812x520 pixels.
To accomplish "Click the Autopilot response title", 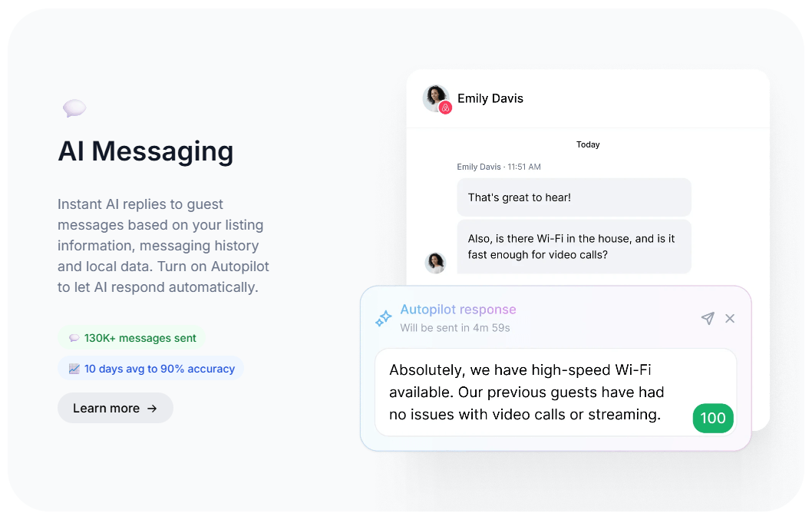I will tap(458, 310).
